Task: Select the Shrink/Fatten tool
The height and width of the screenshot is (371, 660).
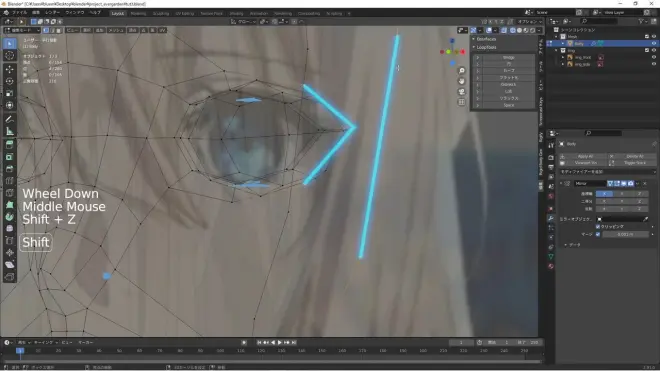Action: coord(10,253)
